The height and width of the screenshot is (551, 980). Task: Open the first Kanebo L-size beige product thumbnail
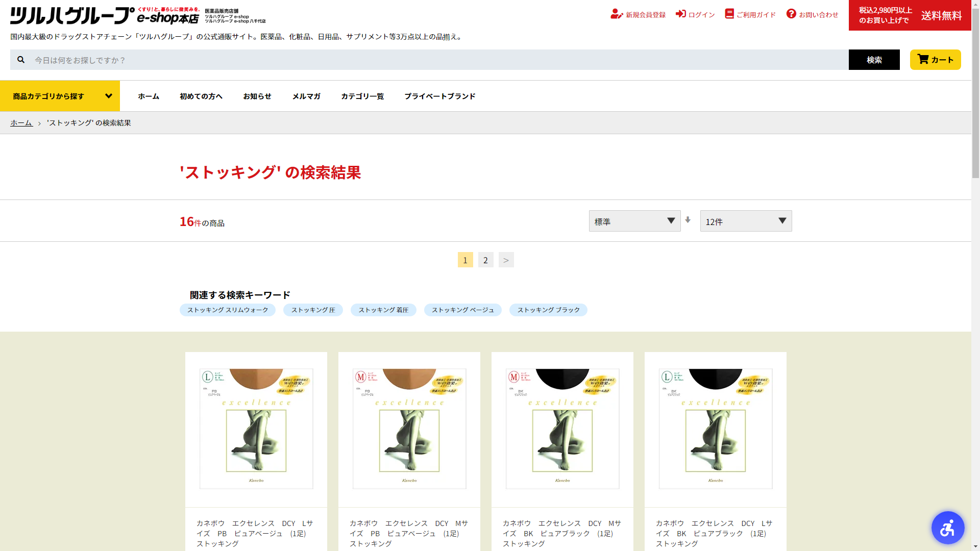(x=256, y=429)
